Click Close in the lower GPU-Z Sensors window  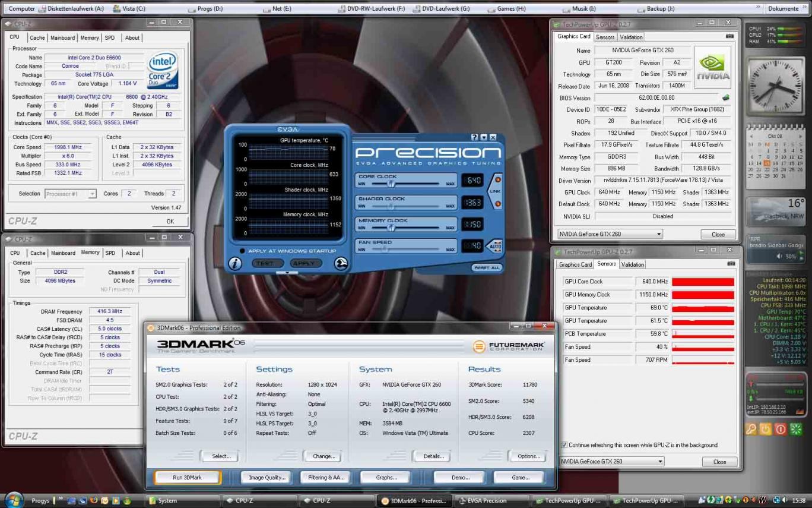click(x=719, y=462)
